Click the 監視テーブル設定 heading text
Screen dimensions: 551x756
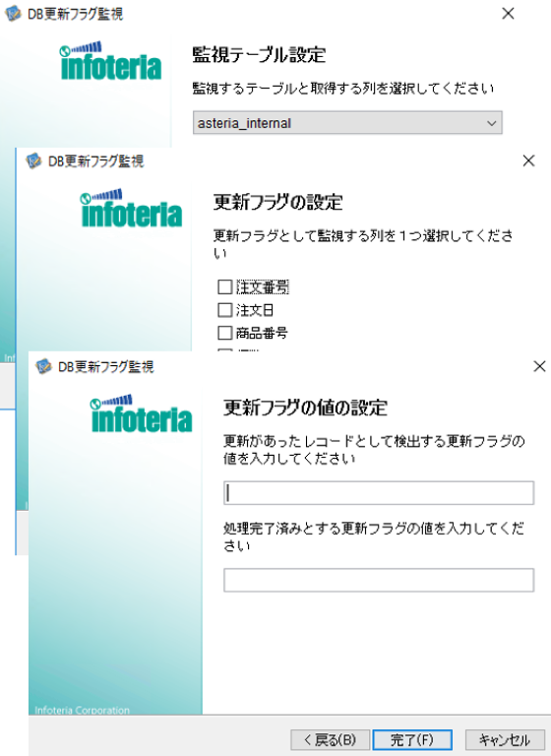259,54
